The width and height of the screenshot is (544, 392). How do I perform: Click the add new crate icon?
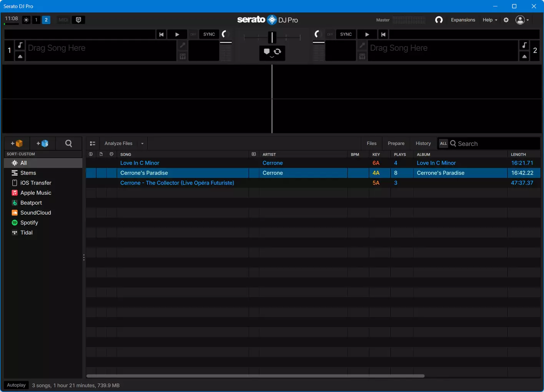[17, 143]
